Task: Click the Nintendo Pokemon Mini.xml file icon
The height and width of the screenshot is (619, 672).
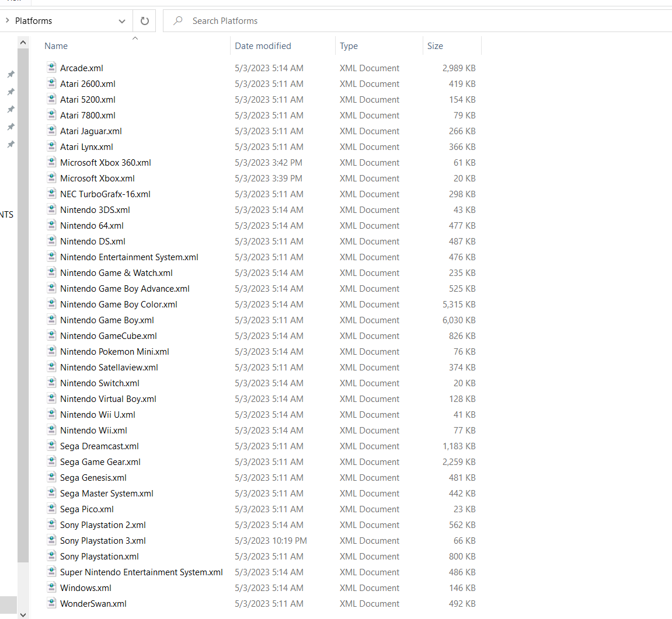Action: point(51,351)
